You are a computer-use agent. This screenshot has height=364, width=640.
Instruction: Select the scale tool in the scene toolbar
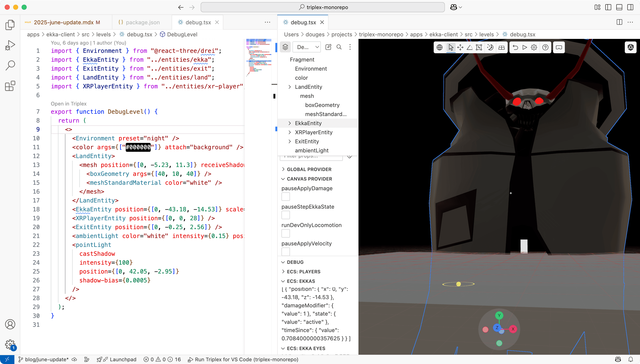pyautogui.click(x=479, y=47)
